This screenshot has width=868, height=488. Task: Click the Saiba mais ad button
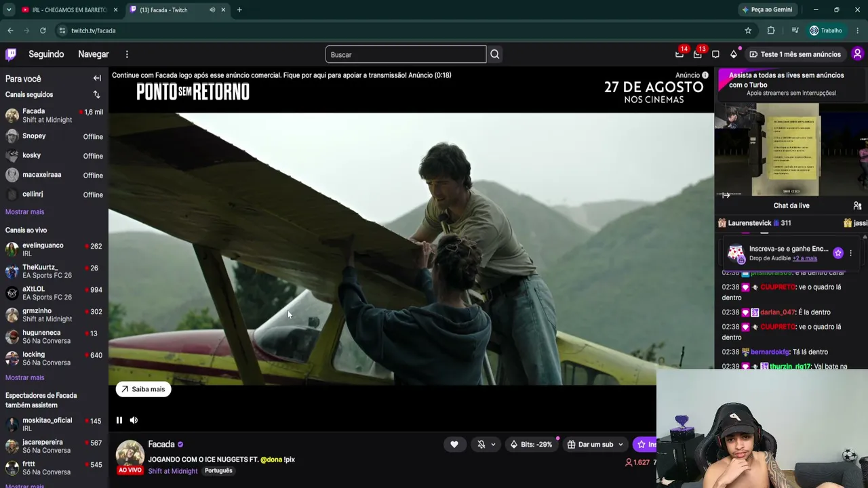click(144, 389)
